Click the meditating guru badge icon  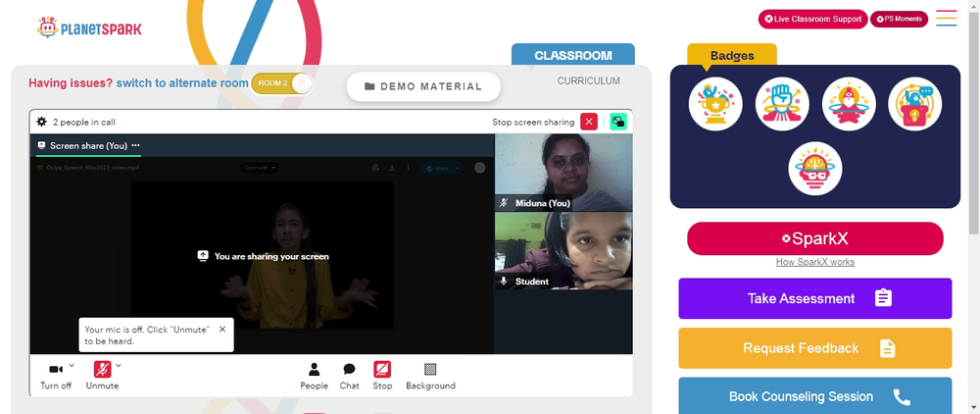[849, 104]
